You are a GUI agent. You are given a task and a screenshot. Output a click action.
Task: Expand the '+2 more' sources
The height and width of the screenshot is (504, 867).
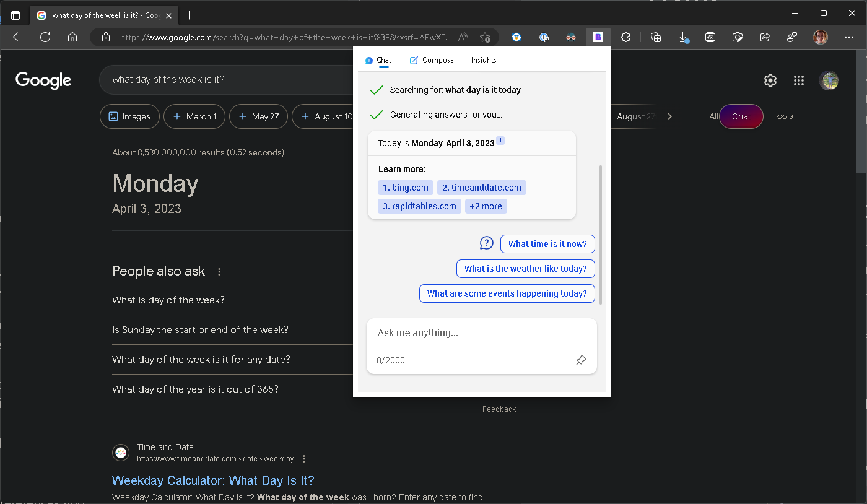[486, 206]
